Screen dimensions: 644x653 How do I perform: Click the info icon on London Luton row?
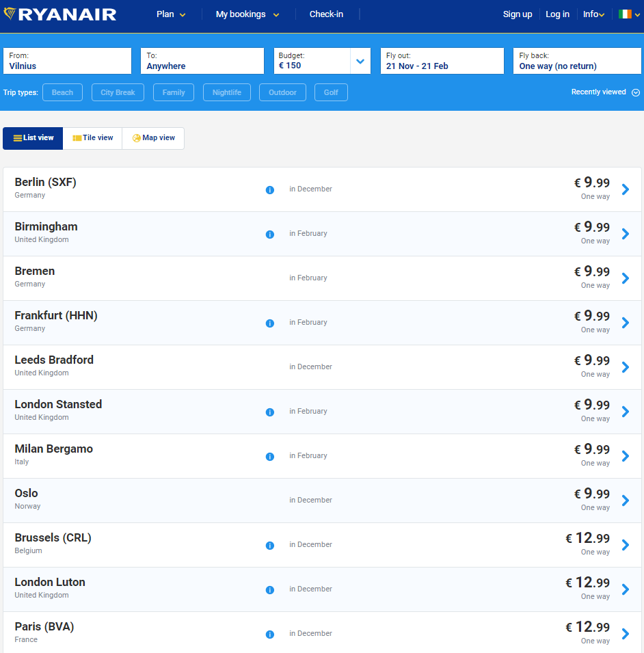click(270, 590)
